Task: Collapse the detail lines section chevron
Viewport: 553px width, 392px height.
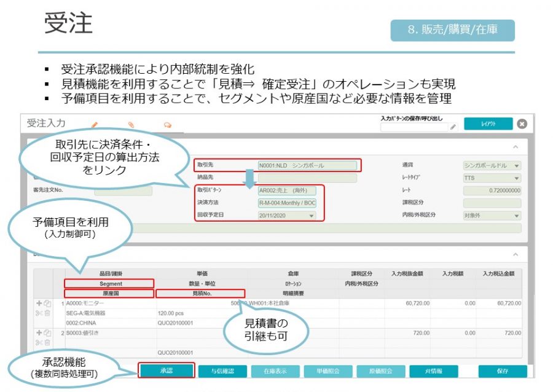Action: coord(515,254)
